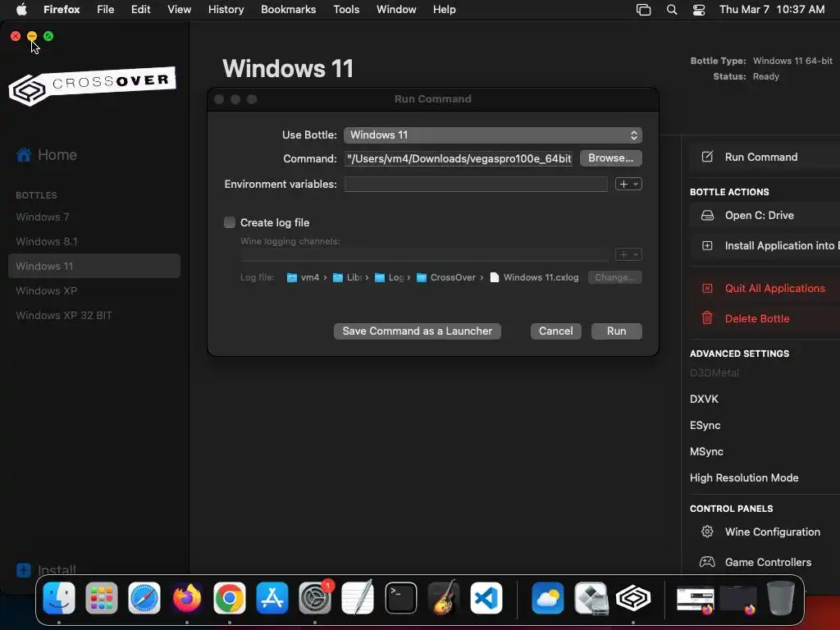Open Control Center in menu bar
Screen dimensions: 840x630
(x=699, y=10)
